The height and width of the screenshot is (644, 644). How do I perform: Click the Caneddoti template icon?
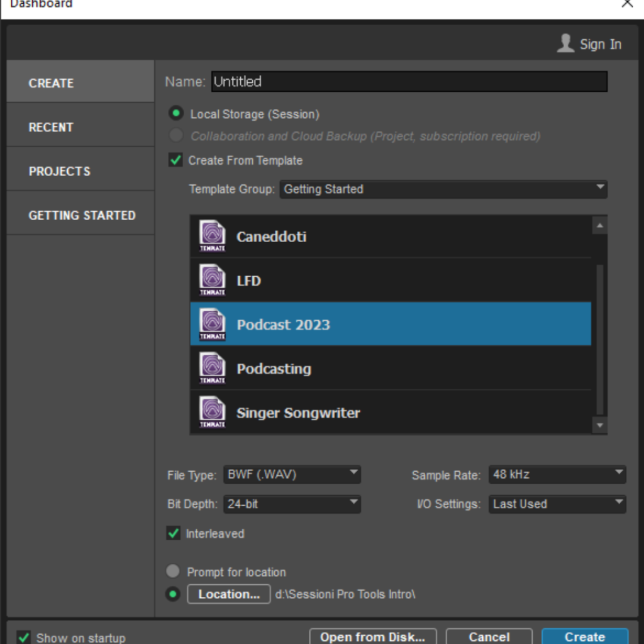click(x=212, y=236)
